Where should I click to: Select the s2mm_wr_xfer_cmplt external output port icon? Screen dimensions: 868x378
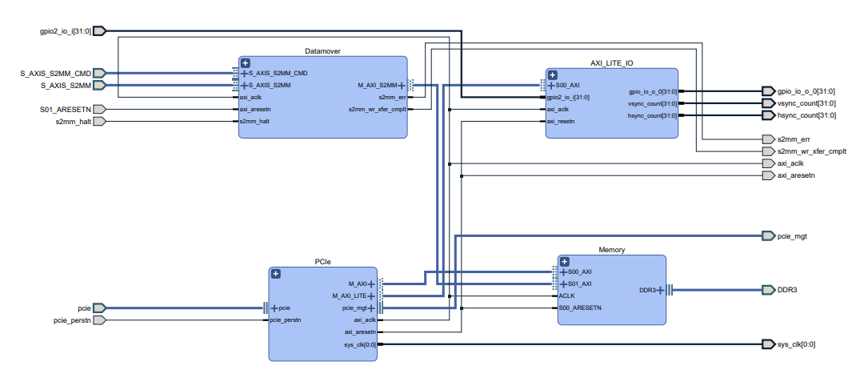(x=768, y=151)
